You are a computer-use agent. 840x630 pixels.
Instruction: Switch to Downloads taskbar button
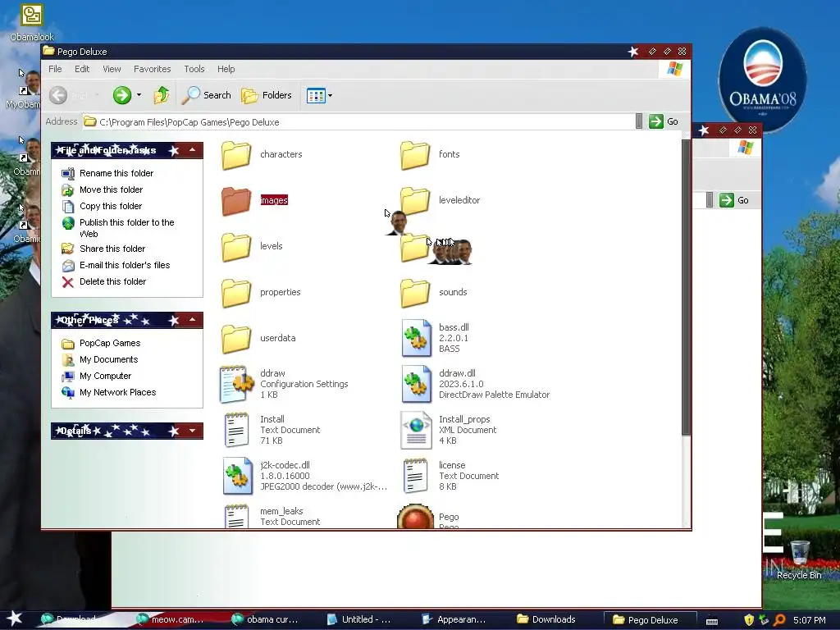pyautogui.click(x=546, y=619)
